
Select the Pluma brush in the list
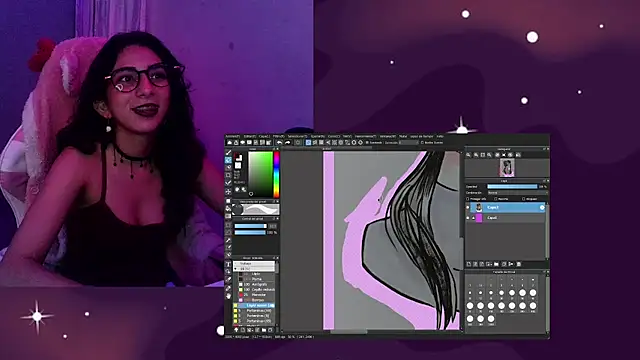pyautogui.click(x=256, y=279)
